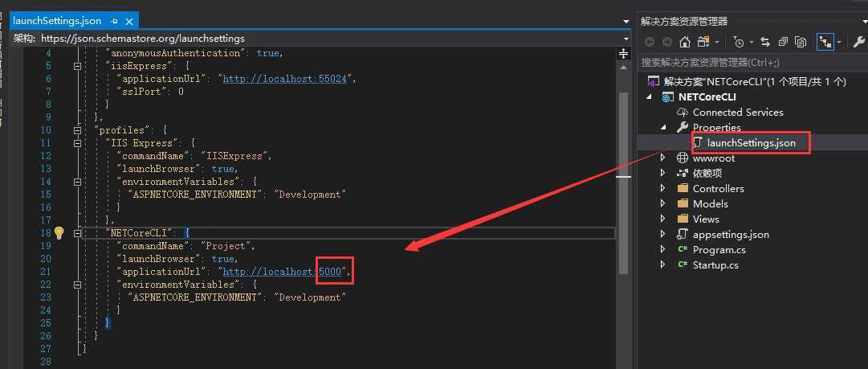The height and width of the screenshot is (369, 868).
Task: Collapse the profiles block on line 10
Action: coord(78,130)
